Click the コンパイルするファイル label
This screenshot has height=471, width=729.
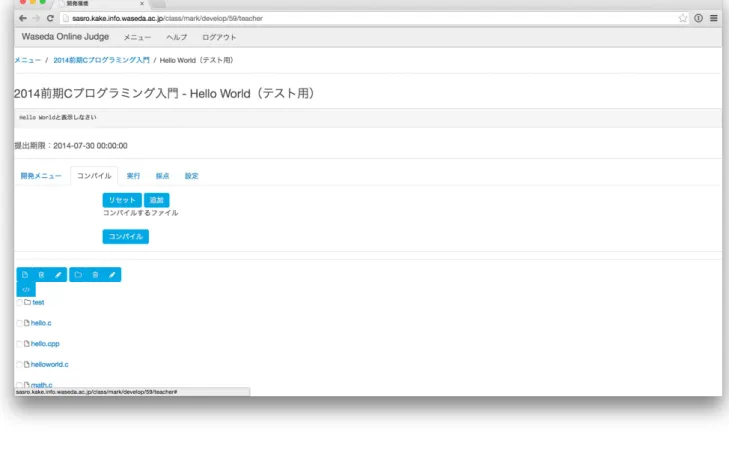coord(140,212)
